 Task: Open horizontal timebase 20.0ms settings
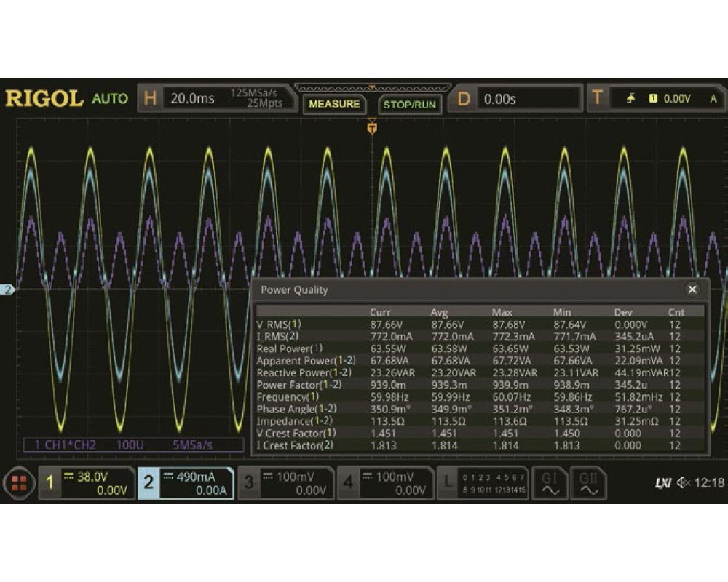point(218,99)
